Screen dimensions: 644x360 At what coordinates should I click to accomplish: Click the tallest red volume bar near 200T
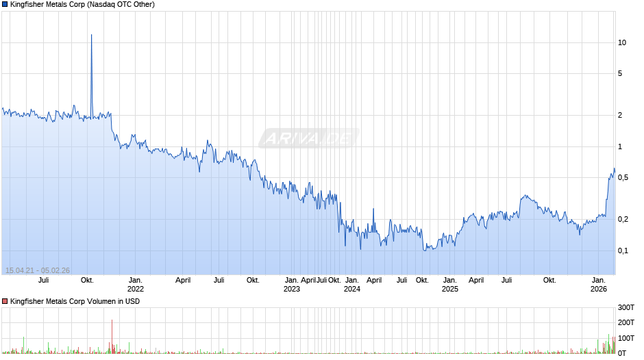tap(112, 337)
